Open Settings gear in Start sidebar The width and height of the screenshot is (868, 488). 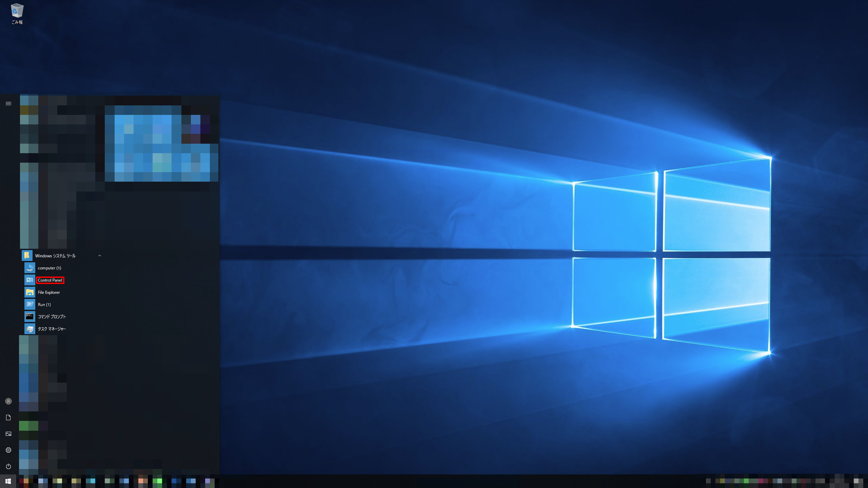pyautogui.click(x=8, y=450)
